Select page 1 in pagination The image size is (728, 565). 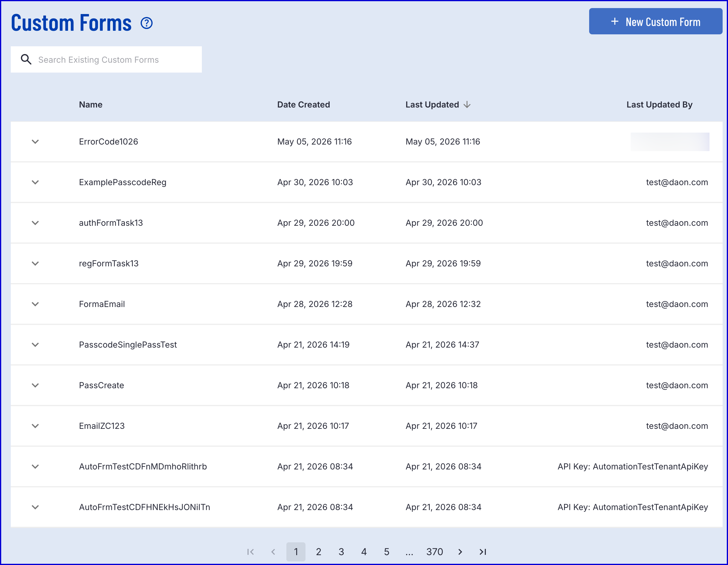tap(296, 552)
